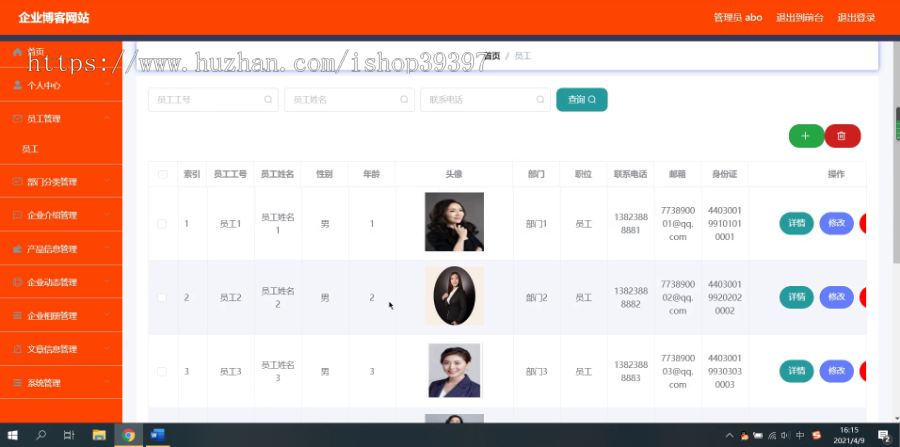Expand the 企业相册管理 chevron

pos(107,315)
